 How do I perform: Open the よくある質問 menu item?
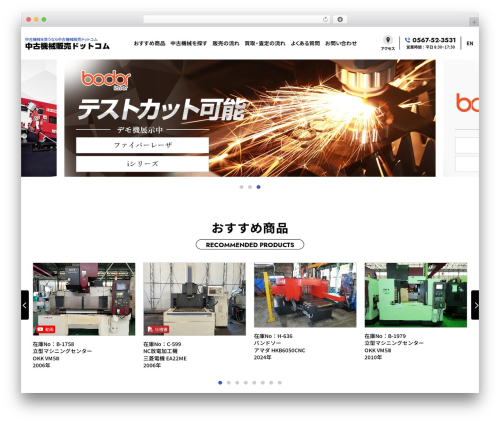(x=305, y=43)
